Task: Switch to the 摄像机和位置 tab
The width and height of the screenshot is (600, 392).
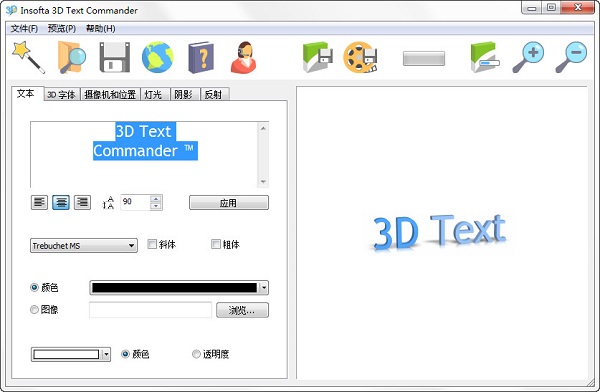Action: coord(110,95)
